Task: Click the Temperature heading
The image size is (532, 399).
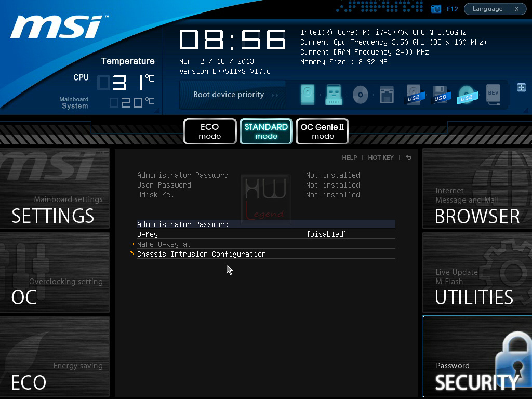Action: (x=128, y=61)
